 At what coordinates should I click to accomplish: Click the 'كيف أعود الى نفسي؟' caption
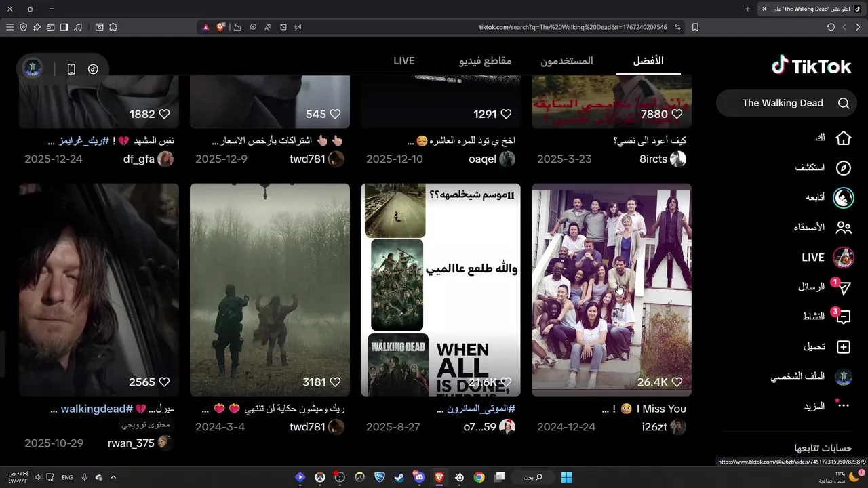pos(649,141)
